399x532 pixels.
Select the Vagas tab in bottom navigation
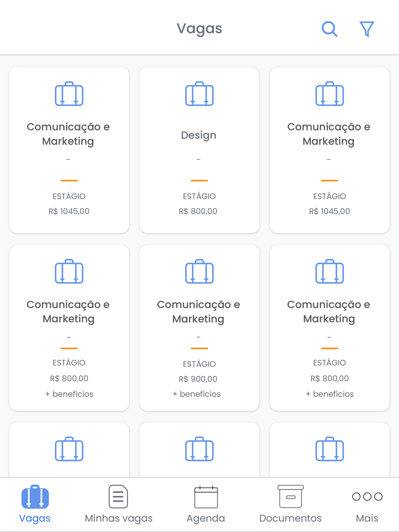(x=35, y=504)
